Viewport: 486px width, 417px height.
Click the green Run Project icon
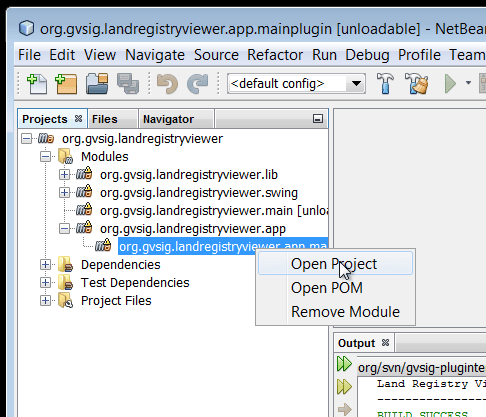[x=450, y=84]
